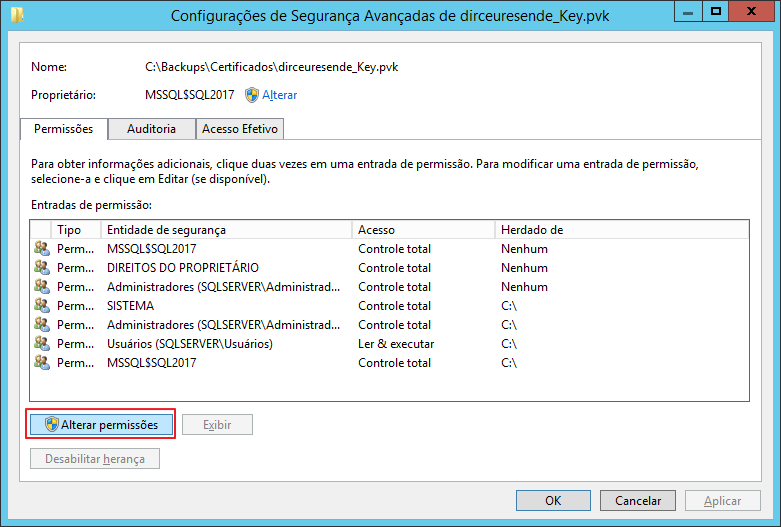This screenshot has height=527, width=781.
Task: Click the shield icon on Alterar permissões button
Action: 52,425
